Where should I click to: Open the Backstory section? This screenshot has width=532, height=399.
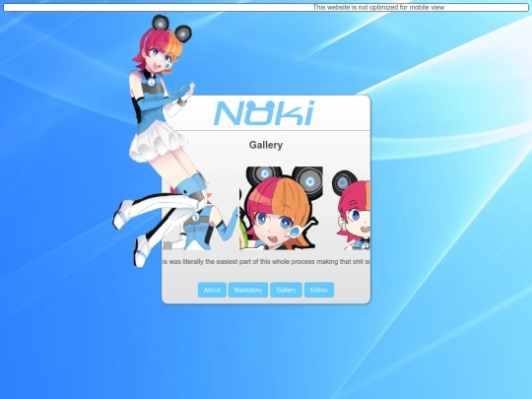[x=248, y=290]
